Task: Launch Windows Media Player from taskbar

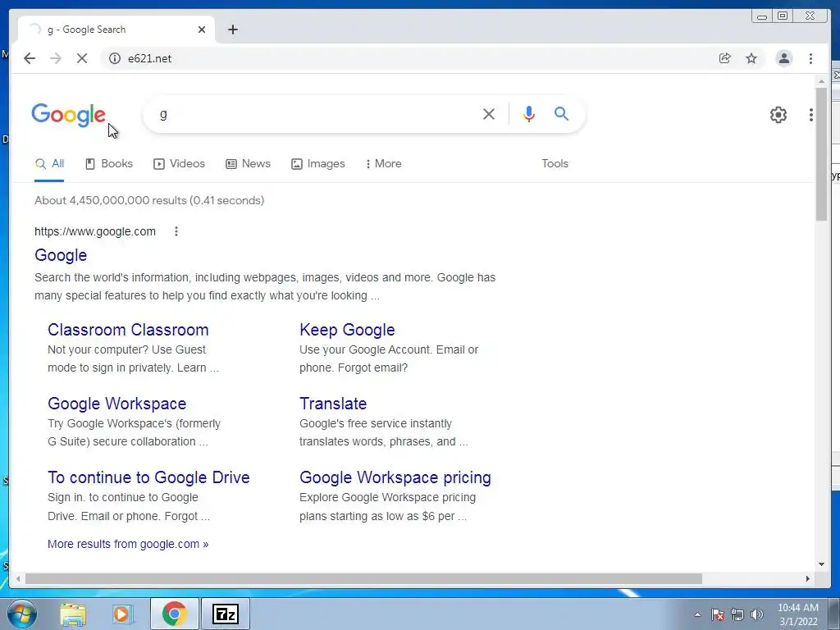Action: 122,614
